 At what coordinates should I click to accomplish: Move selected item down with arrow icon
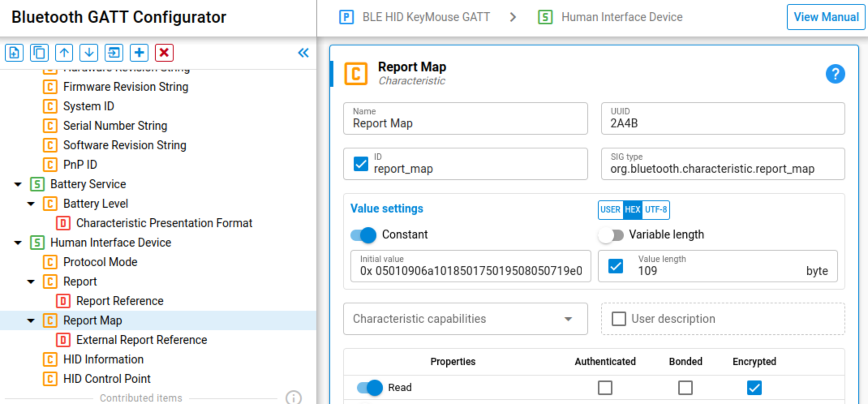pos(89,53)
